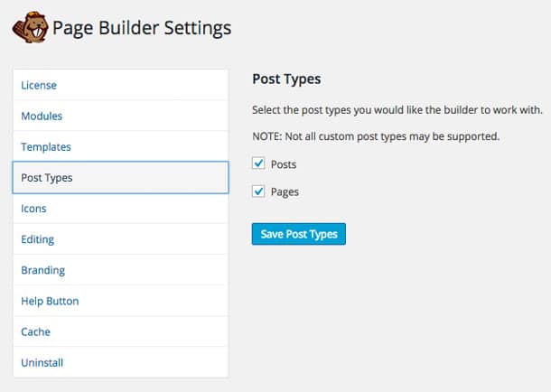
Task: Switch to the Icons settings tab
Action: pyautogui.click(x=120, y=209)
